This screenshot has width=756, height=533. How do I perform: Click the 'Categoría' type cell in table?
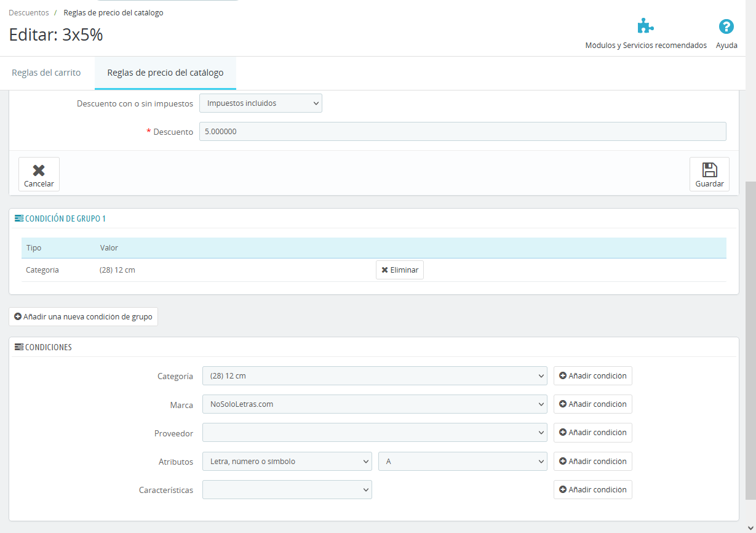pyautogui.click(x=42, y=270)
